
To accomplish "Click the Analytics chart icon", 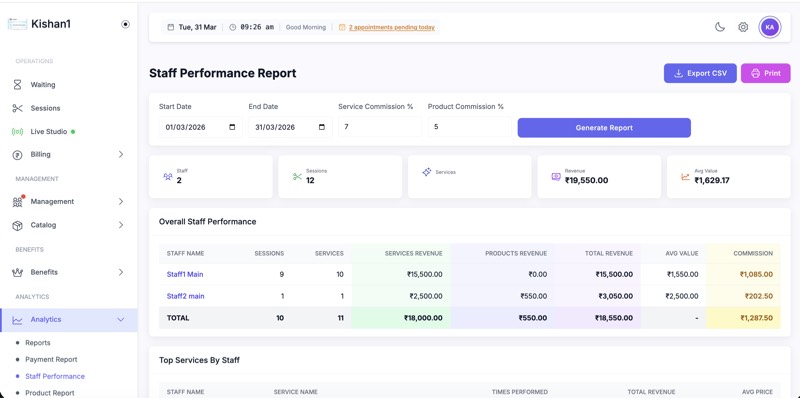I will tap(17, 320).
